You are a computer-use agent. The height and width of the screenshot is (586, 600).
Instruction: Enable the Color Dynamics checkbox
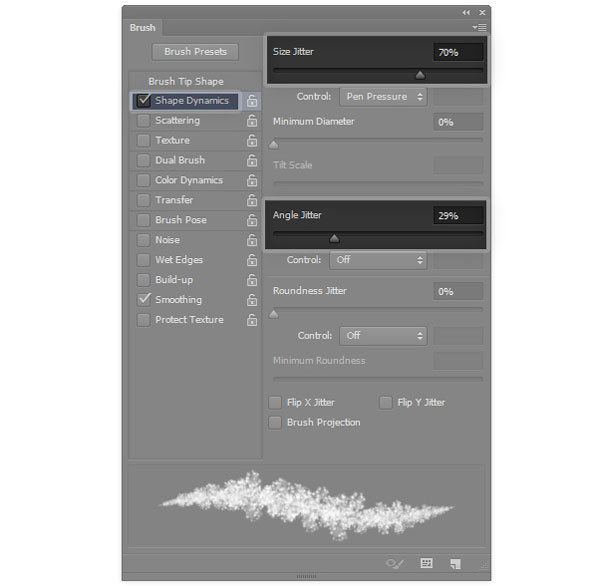coord(143,180)
